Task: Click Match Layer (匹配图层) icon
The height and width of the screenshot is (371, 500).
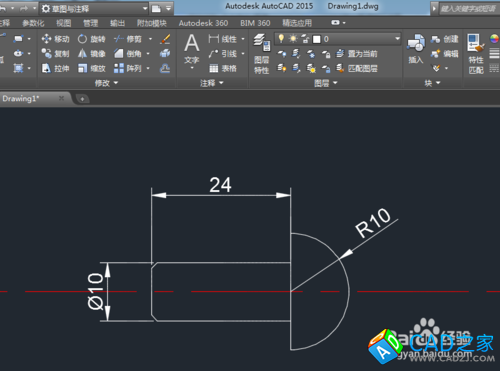Action: click(x=357, y=69)
